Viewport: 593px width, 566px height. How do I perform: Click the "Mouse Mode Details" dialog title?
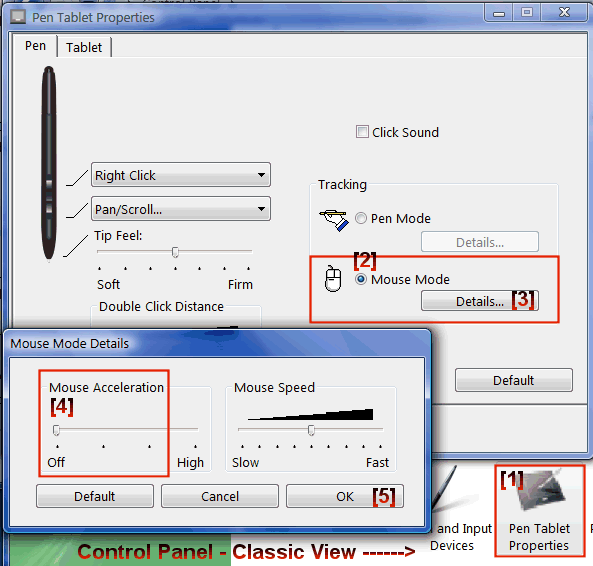(x=70, y=343)
